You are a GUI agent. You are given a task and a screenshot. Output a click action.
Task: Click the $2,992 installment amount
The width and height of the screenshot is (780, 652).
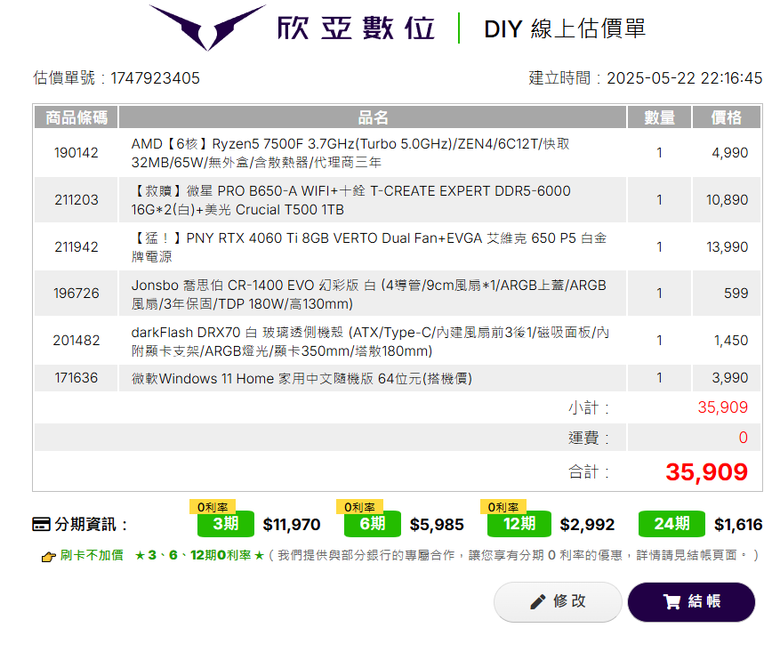tap(587, 525)
